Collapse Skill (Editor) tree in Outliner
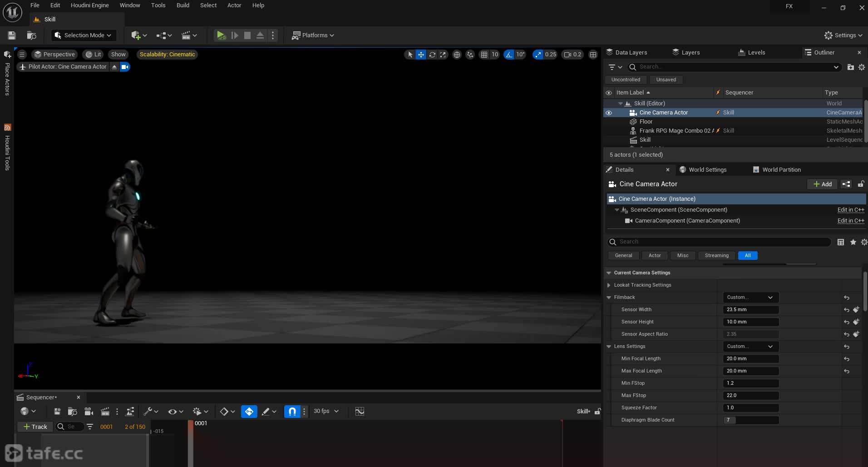 pos(621,104)
